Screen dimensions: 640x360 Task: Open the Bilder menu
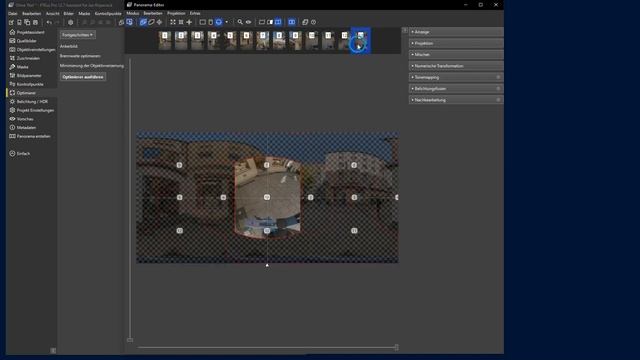coord(69,13)
